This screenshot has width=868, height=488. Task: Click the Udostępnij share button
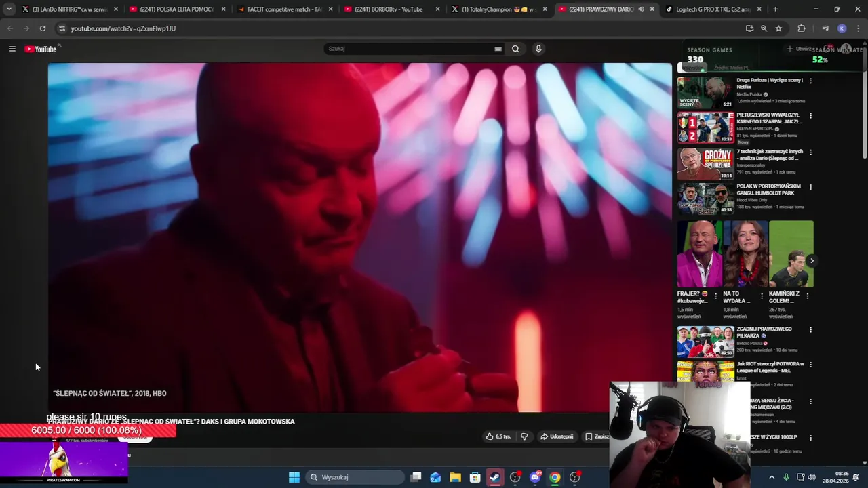tap(557, 436)
